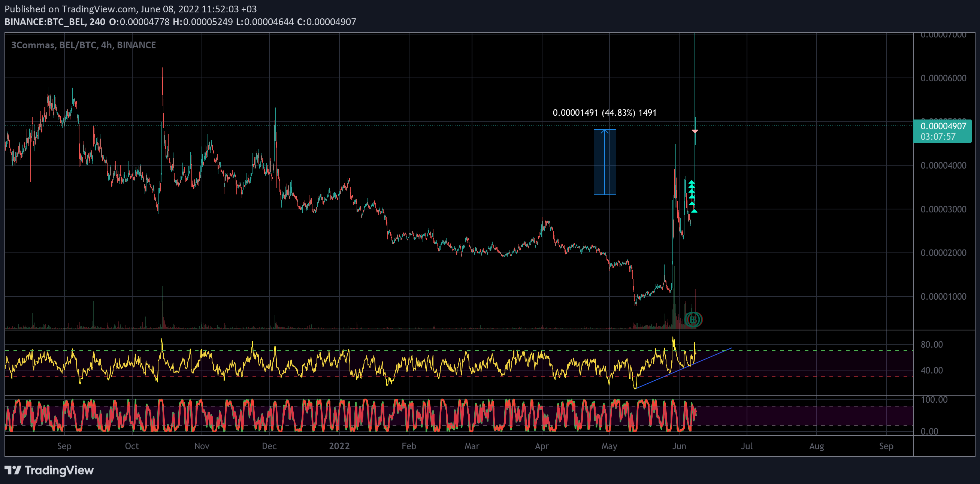This screenshot has height=484, width=980.
Task: Click the 0.00001000 price axis label
Action: (x=944, y=296)
